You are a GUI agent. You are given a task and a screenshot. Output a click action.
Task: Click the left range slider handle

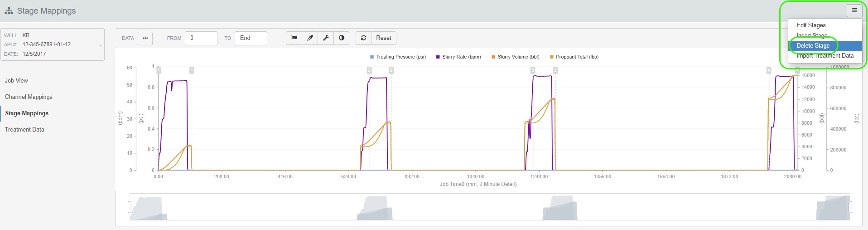pyautogui.click(x=130, y=207)
